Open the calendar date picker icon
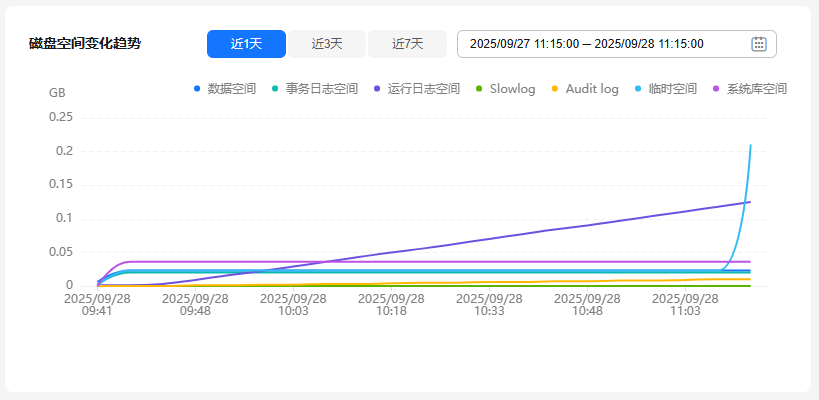 (758, 44)
